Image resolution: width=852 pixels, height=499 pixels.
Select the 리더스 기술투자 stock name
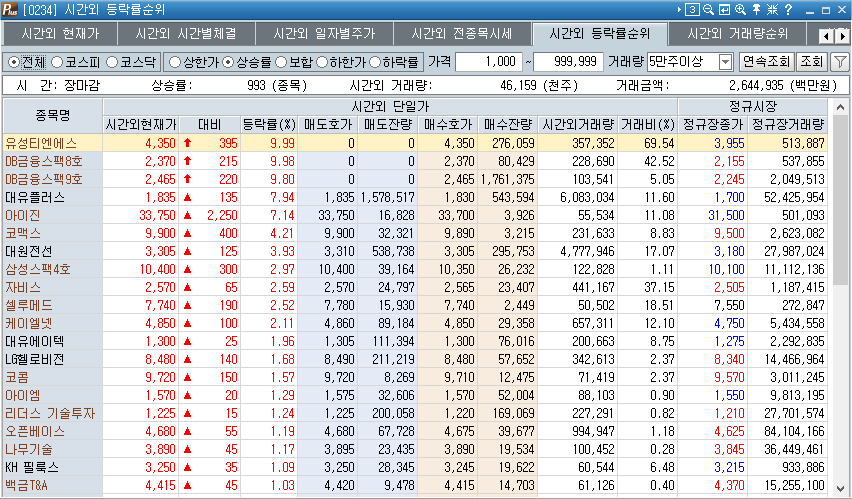coord(50,413)
